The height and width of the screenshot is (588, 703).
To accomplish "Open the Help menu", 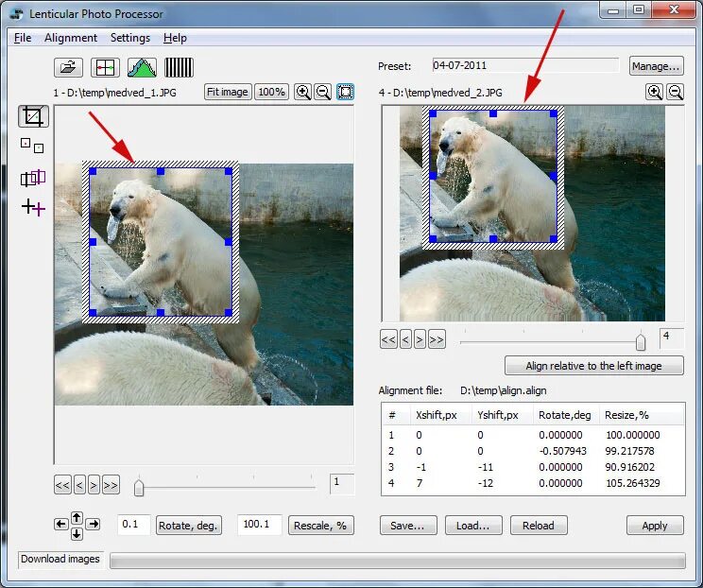I will [175, 38].
